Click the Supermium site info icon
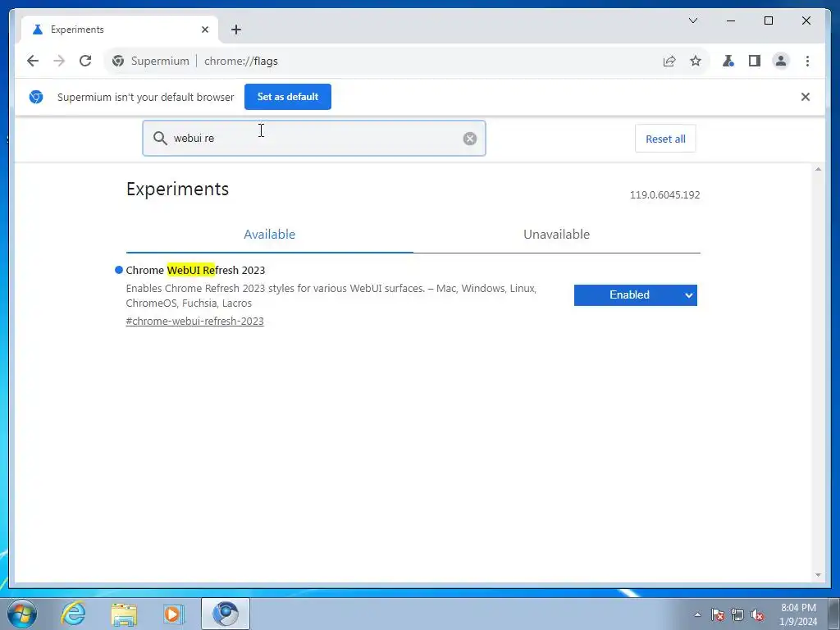840x630 pixels. tap(118, 61)
